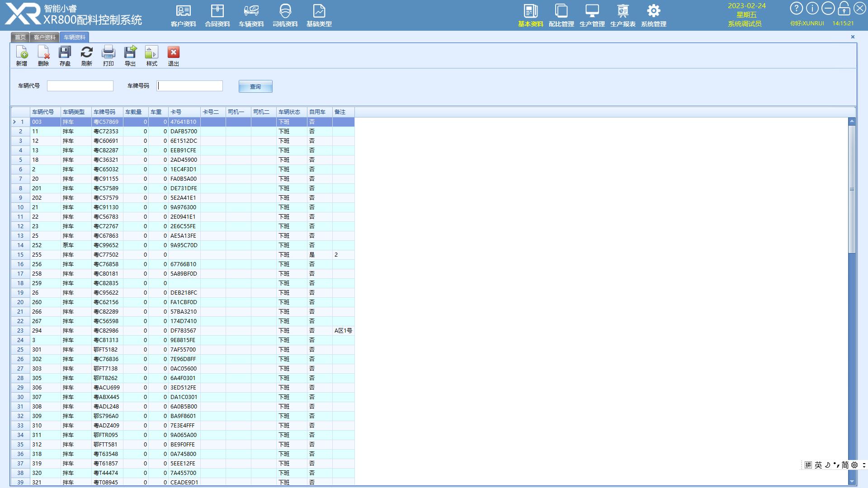868x488 pixels.
Task: Click the vertical scrollbar thumb
Action: pyautogui.click(x=852, y=189)
